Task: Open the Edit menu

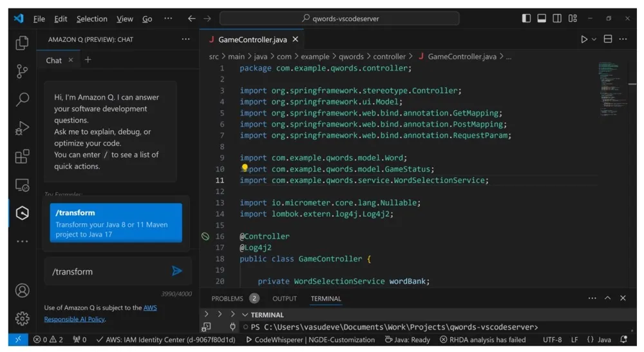Action: click(x=61, y=19)
